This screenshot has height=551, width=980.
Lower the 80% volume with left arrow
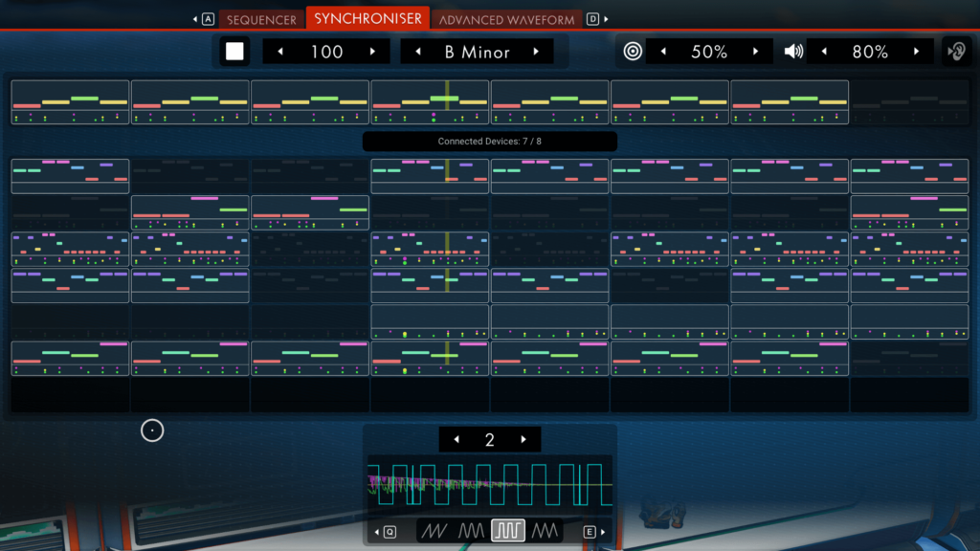tap(824, 52)
